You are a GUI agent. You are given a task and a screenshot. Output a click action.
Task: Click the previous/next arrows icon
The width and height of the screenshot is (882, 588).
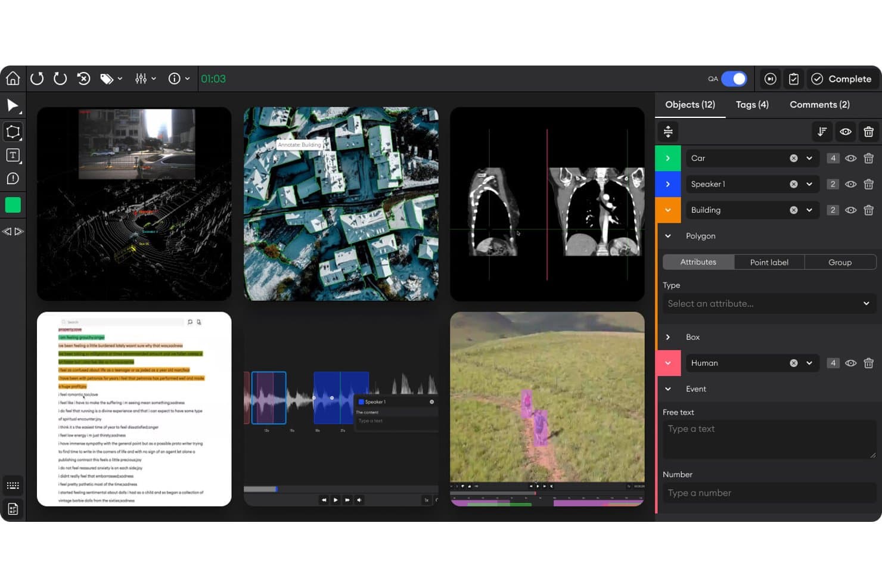[x=13, y=231]
